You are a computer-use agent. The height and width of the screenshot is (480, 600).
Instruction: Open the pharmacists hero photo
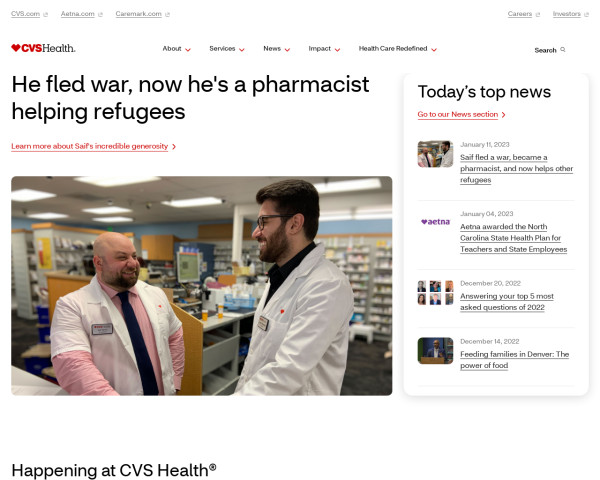[202, 286]
